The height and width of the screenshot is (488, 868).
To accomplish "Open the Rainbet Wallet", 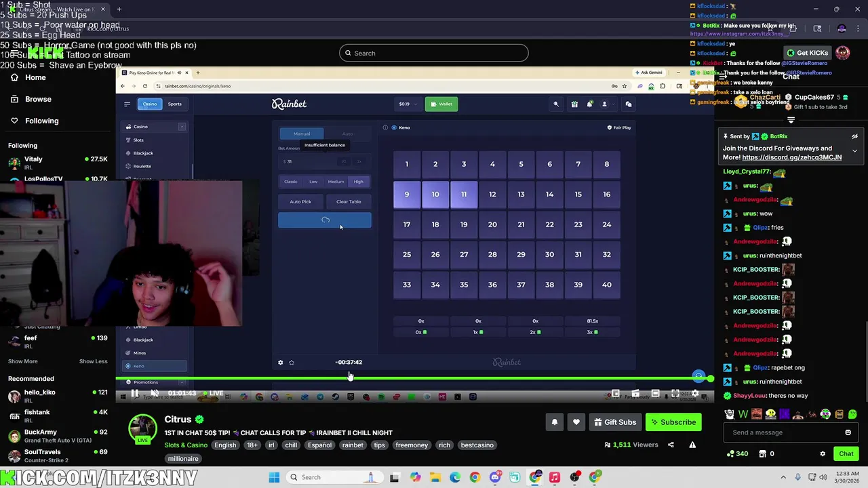I will click(441, 104).
